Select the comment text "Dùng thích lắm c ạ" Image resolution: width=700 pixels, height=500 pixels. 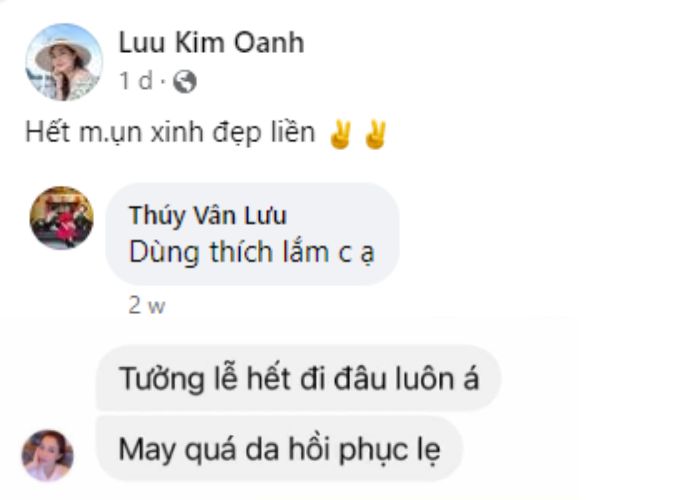tap(251, 253)
